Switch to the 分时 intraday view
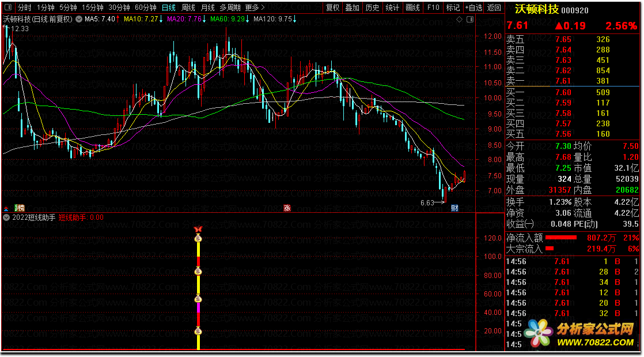The height and width of the screenshot is (357, 644). [25, 7]
